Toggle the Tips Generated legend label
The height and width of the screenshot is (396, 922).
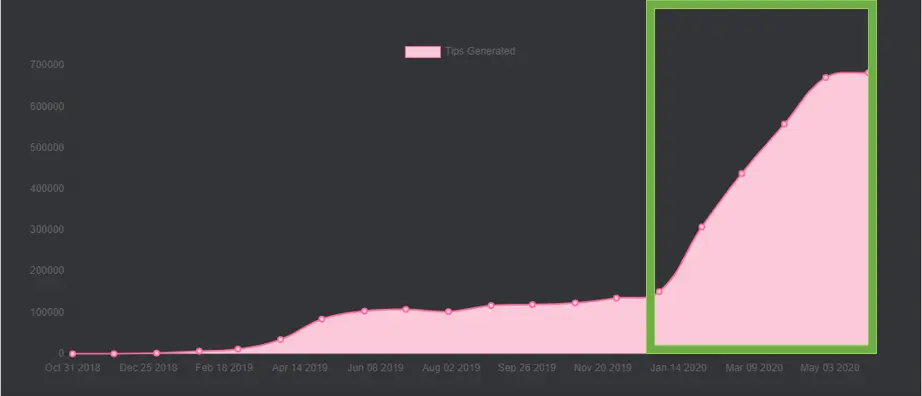coord(480,51)
